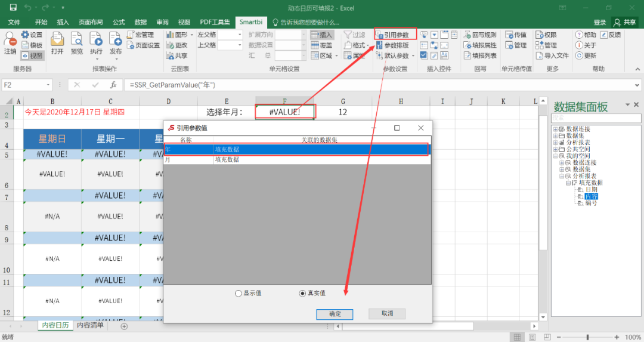Select the 日期 field in tree

592,189
